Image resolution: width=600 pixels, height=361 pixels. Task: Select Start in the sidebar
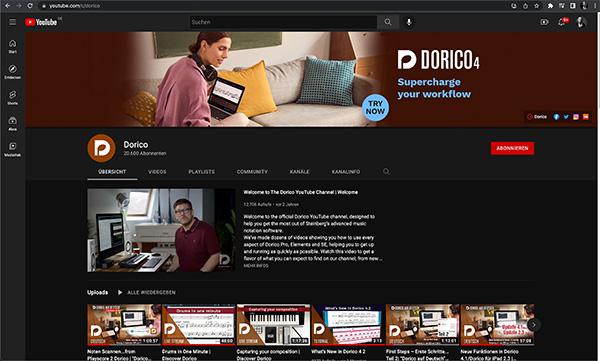13,46
